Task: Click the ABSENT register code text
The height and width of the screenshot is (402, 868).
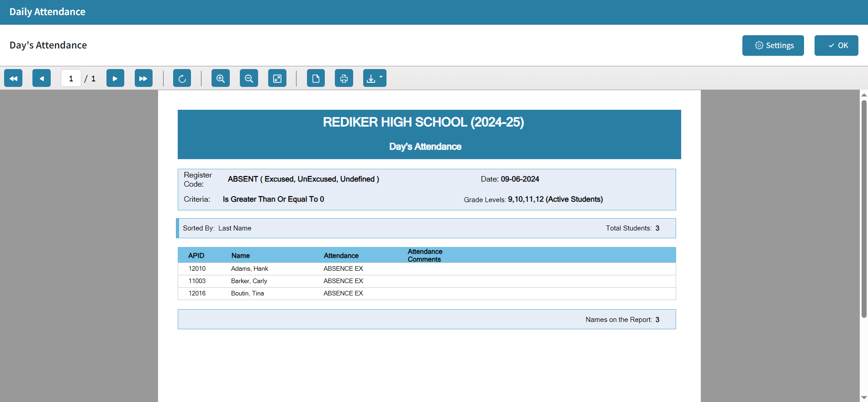Action: point(303,179)
